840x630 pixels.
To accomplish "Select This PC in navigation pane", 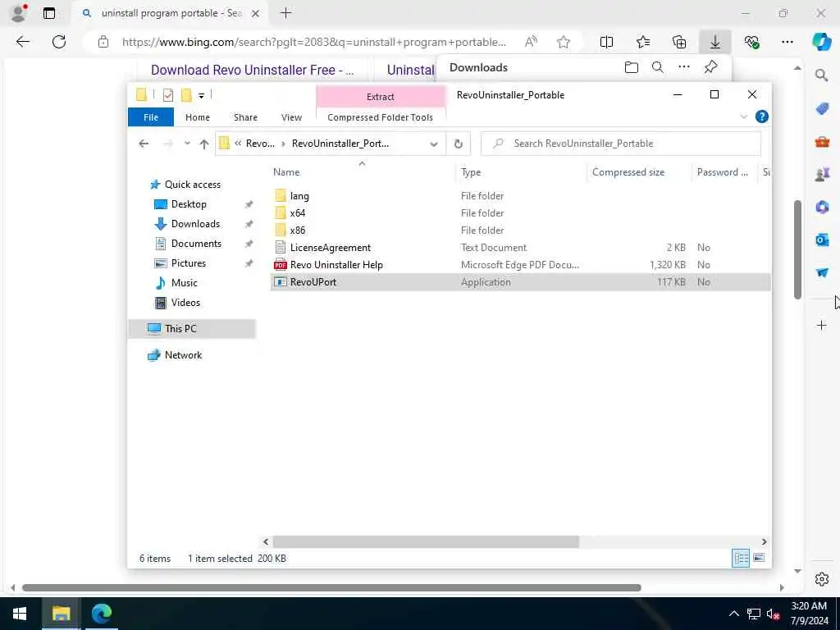I will point(192,328).
